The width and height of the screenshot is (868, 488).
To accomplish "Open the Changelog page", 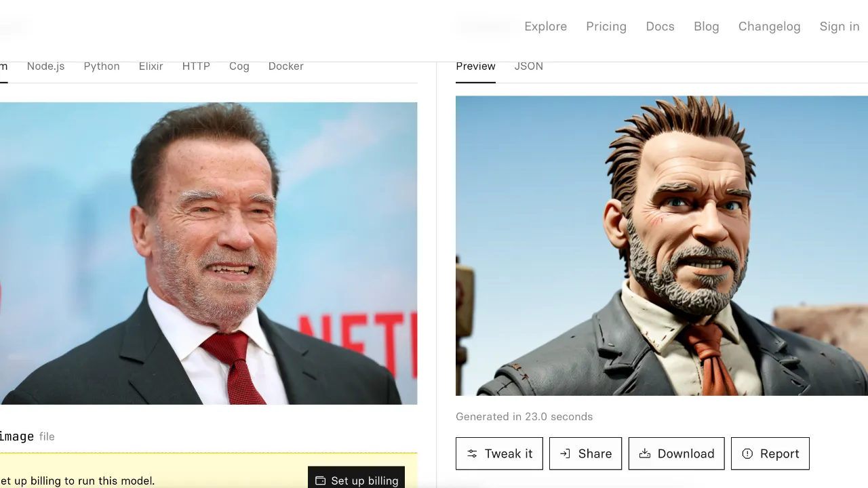I will [769, 26].
